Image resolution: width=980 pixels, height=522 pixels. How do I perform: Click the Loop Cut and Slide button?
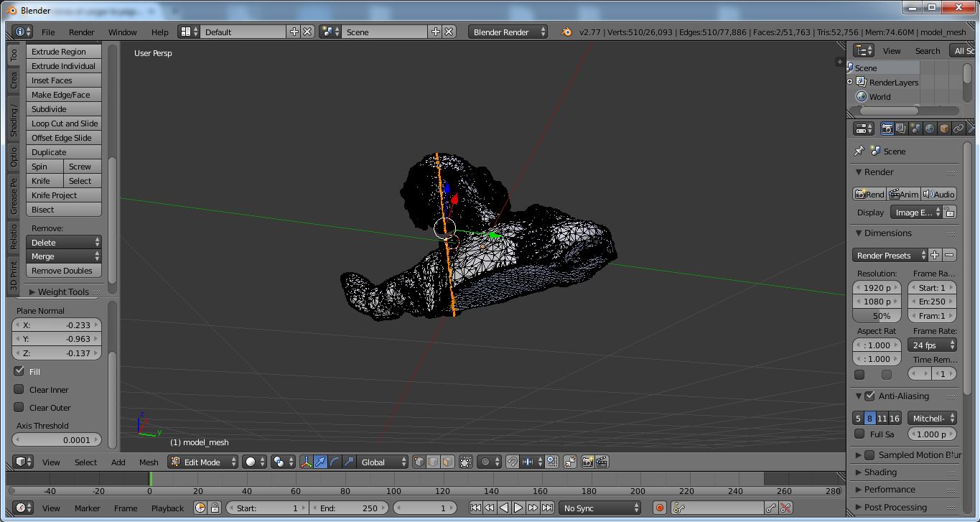(x=64, y=123)
